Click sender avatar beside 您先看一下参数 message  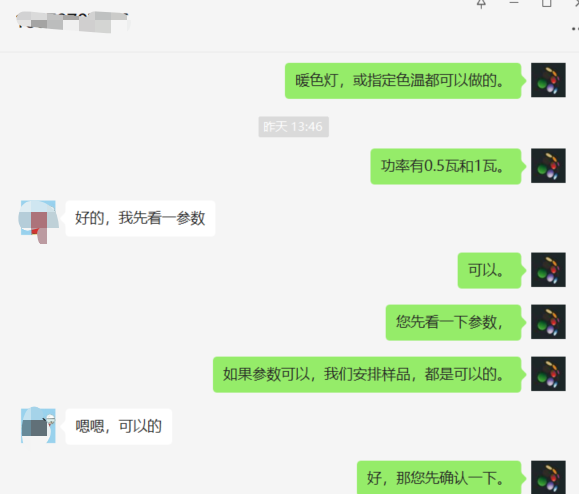point(548,322)
